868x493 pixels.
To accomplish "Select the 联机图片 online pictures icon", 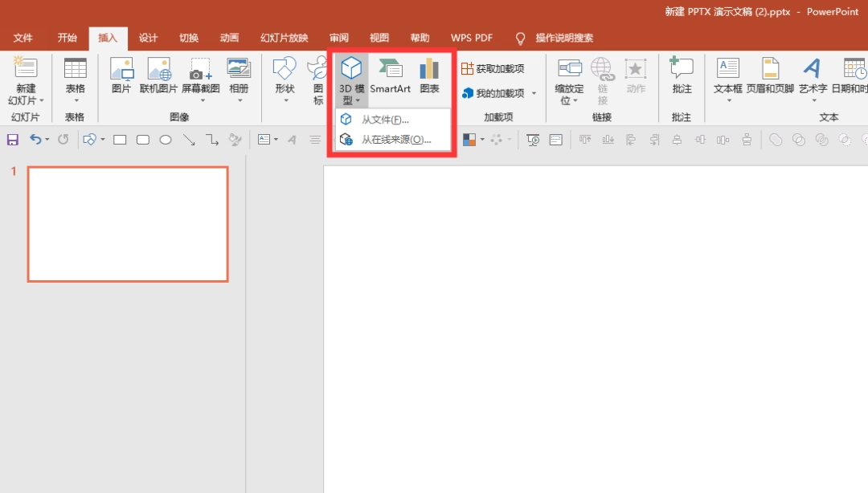I will 160,78.
